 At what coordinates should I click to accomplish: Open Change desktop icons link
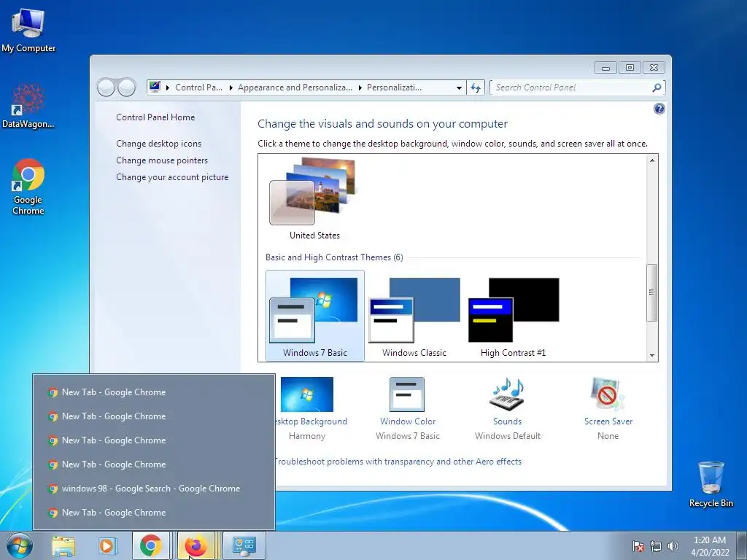pyautogui.click(x=158, y=144)
